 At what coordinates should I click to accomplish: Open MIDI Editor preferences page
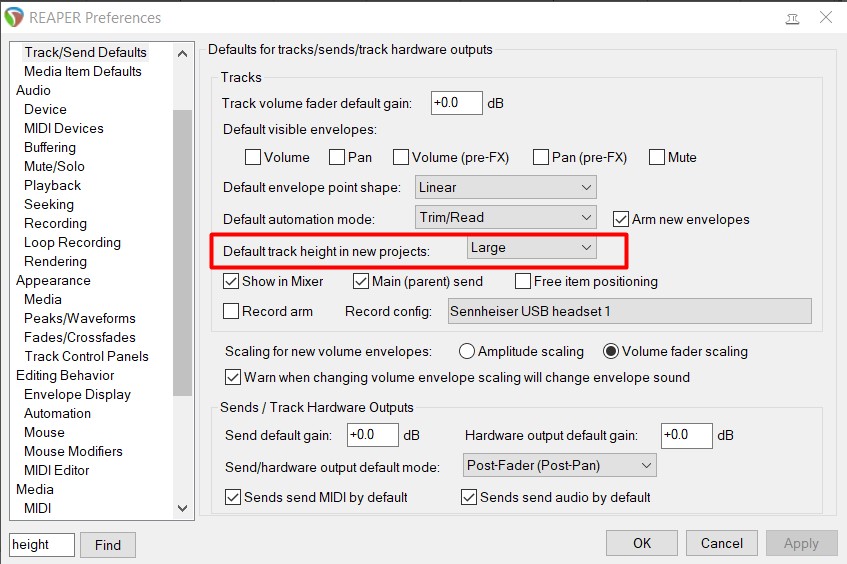point(57,470)
